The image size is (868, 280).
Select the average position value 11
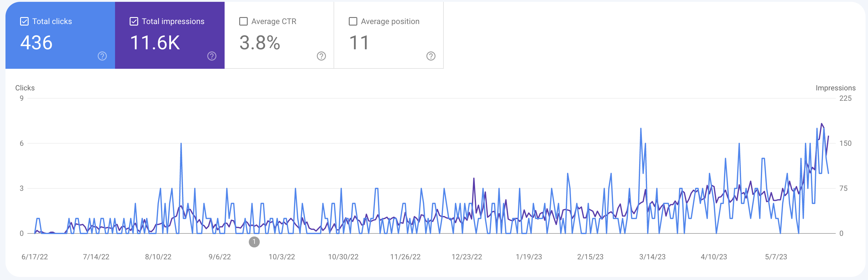coord(359,43)
